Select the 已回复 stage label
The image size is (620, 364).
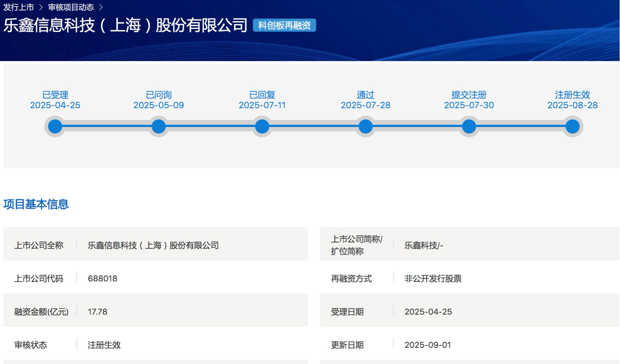point(262,95)
